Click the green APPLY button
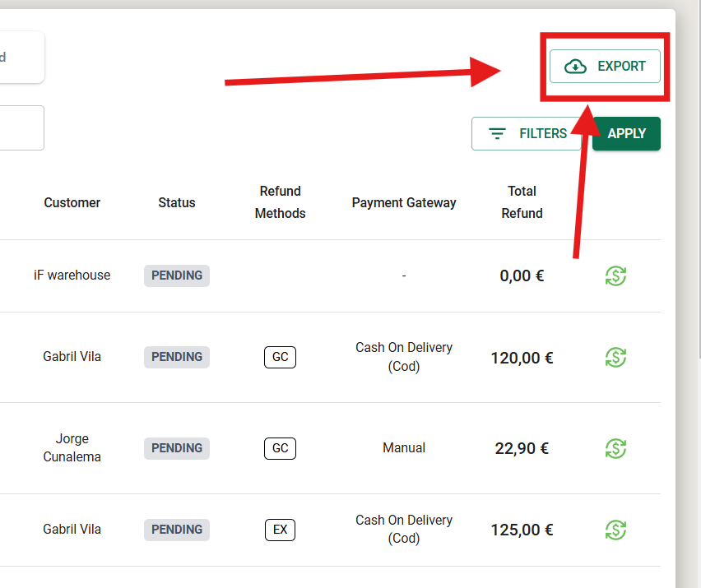The width and height of the screenshot is (701, 588). point(626,133)
